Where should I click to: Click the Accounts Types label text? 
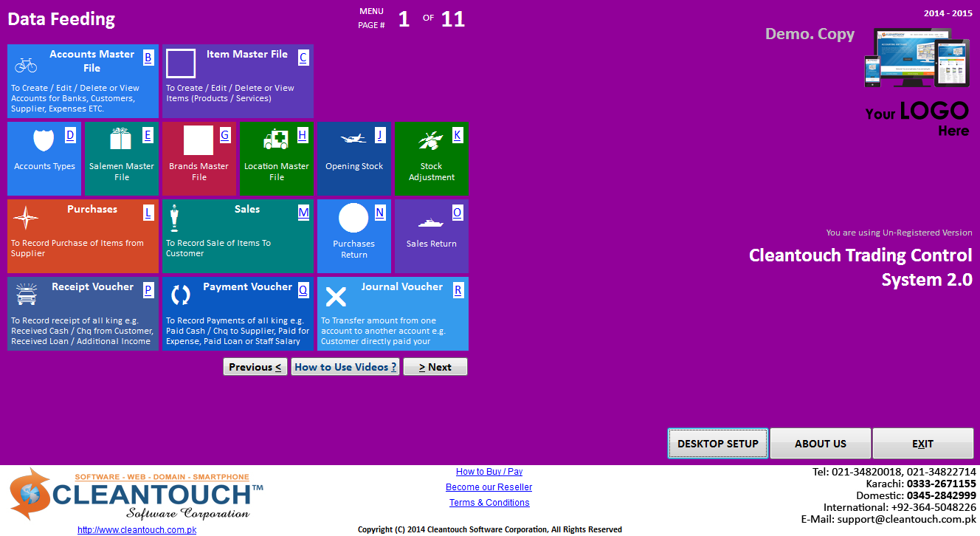click(44, 166)
